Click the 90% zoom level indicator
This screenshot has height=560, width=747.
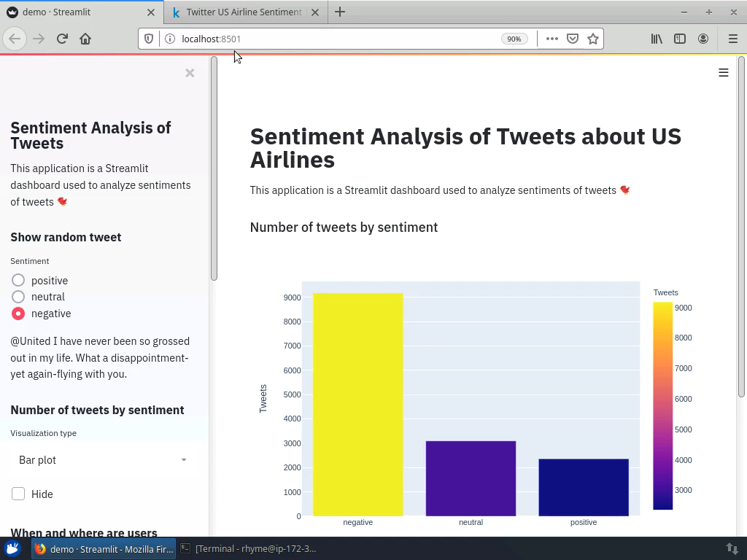tap(514, 39)
